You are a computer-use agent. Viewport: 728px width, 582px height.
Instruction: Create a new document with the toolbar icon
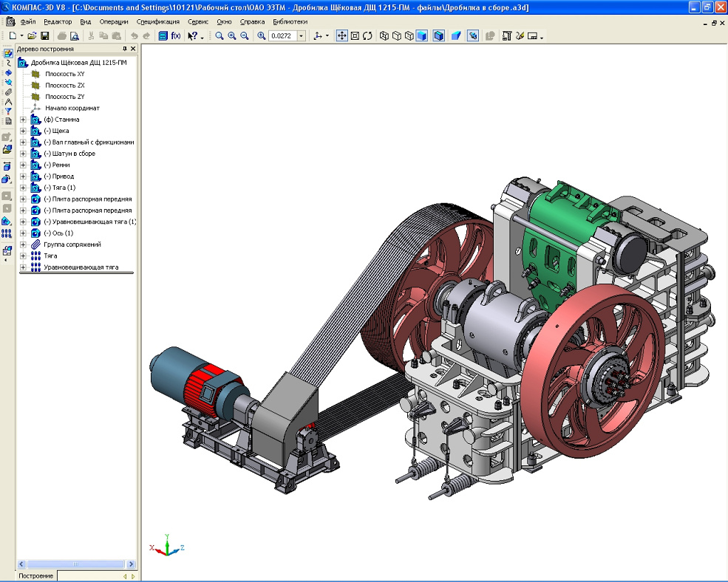pyautogui.click(x=13, y=35)
